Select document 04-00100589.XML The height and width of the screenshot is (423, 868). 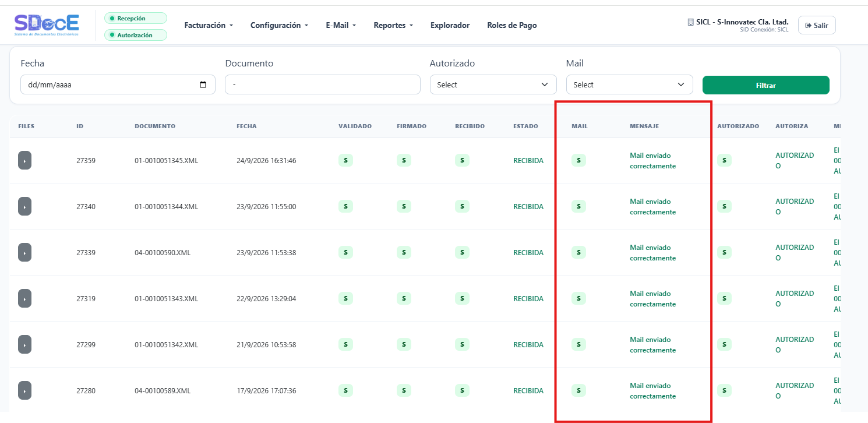click(163, 390)
